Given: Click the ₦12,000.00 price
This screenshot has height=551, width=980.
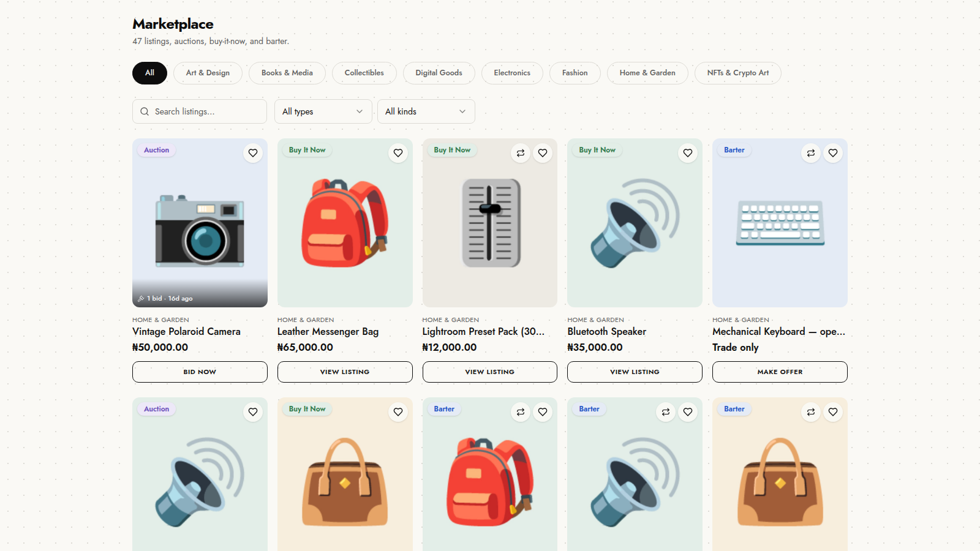Looking at the screenshot, I should click(450, 347).
